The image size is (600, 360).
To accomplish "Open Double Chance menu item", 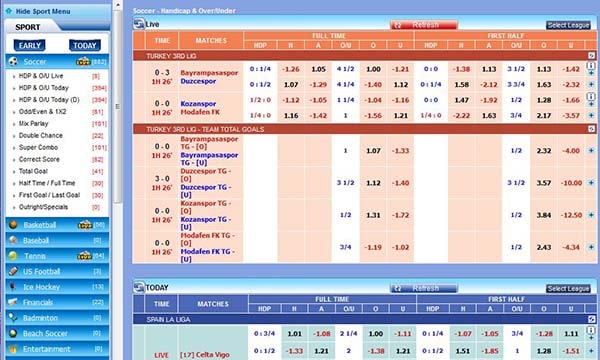I will (x=41, y=135).
